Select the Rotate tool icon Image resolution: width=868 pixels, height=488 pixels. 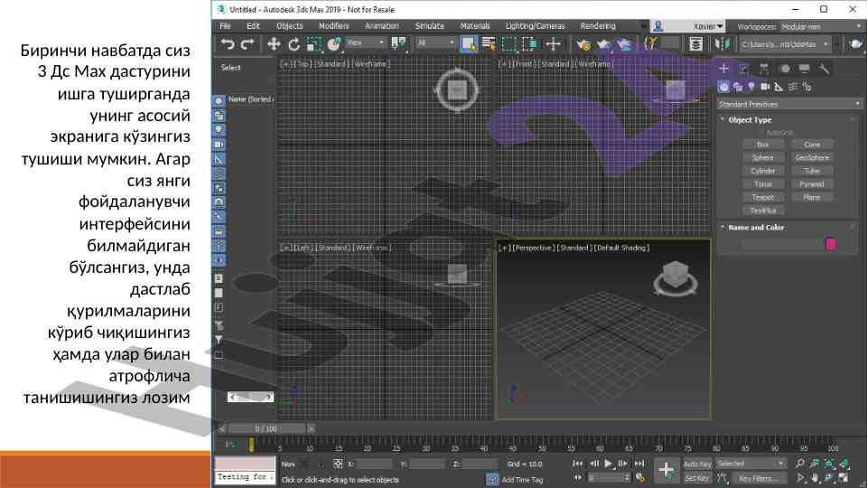click(x=294, y=43)
